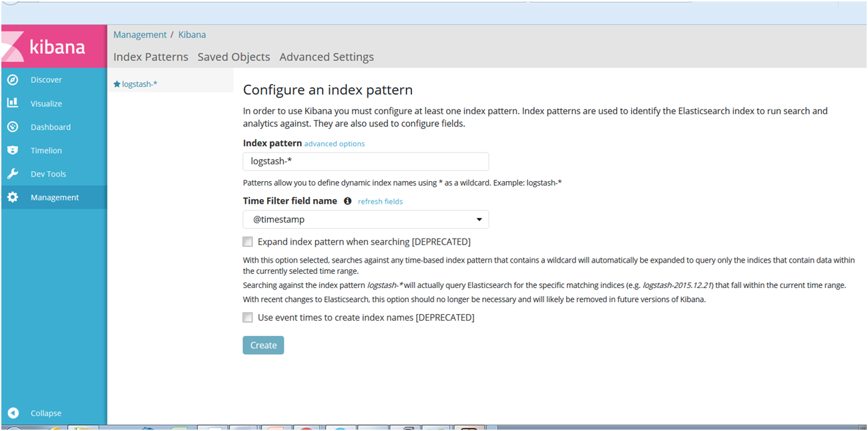868x431 pixels.
Task: Click Management breadcrumb link
Action: [140, 35]
